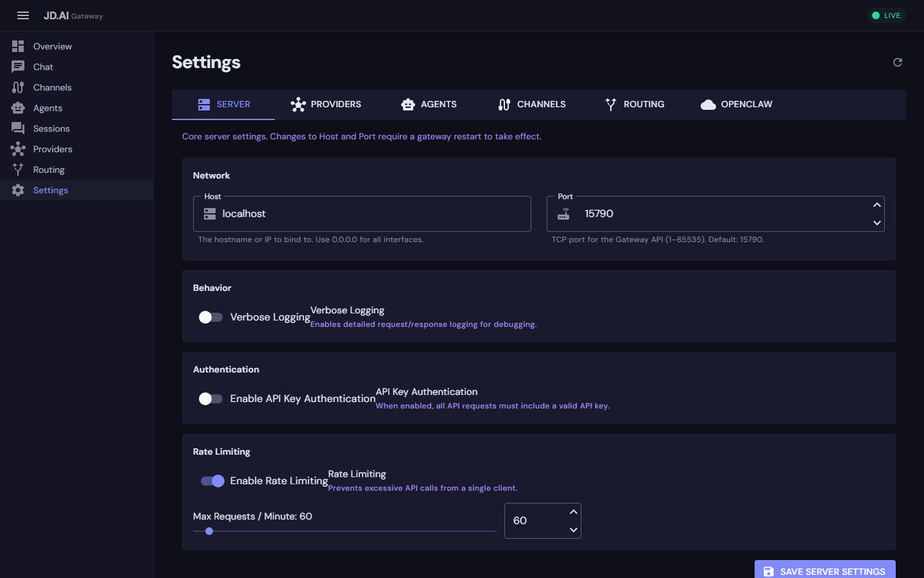Adjust the Max Requests per Minute slider
The height and width of the screenshot is (578, 924).
click(x=209, y=531)
